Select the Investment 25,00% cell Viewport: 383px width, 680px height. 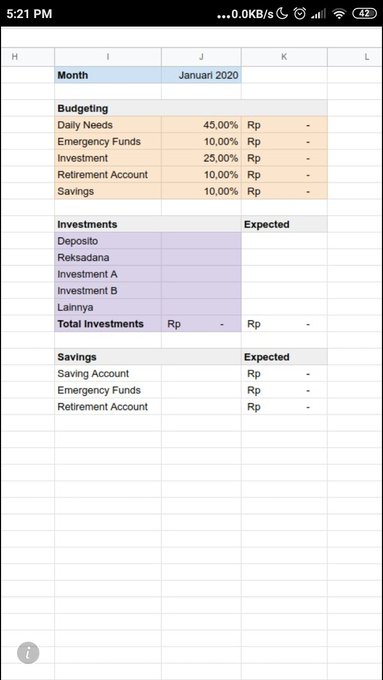coord(201,158)
